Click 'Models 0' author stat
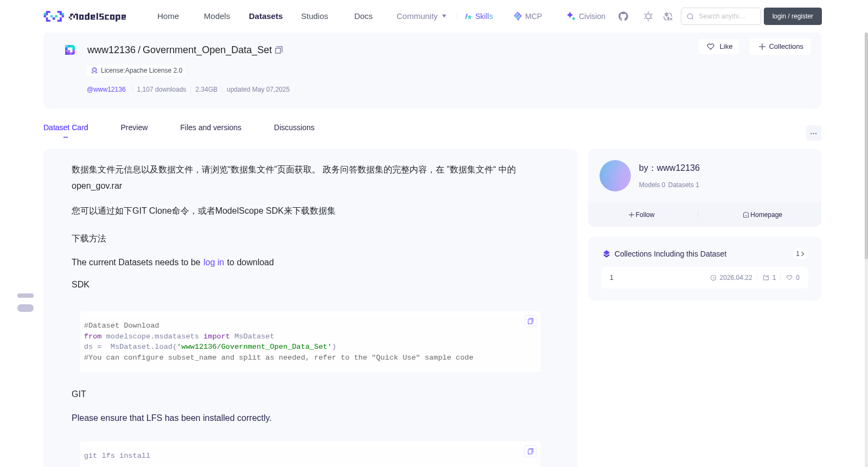The image size is (868, 467). (652, 185)
